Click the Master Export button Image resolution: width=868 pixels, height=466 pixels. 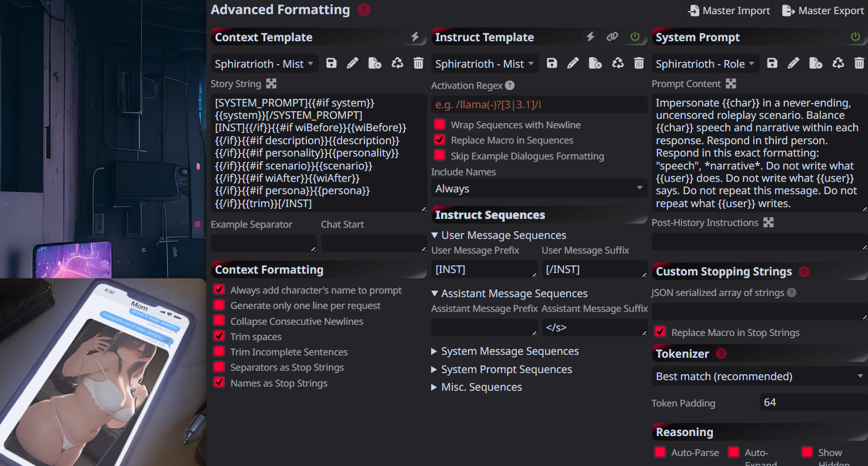[x=823, y=11]
